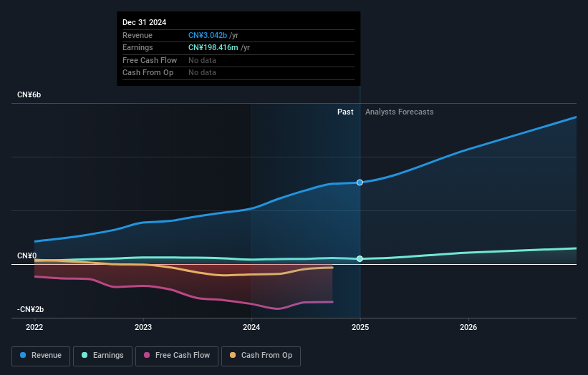Click the 2022 x-axis label
The height and width of the screenshot is (375, 588).
[x=34, y=328]
